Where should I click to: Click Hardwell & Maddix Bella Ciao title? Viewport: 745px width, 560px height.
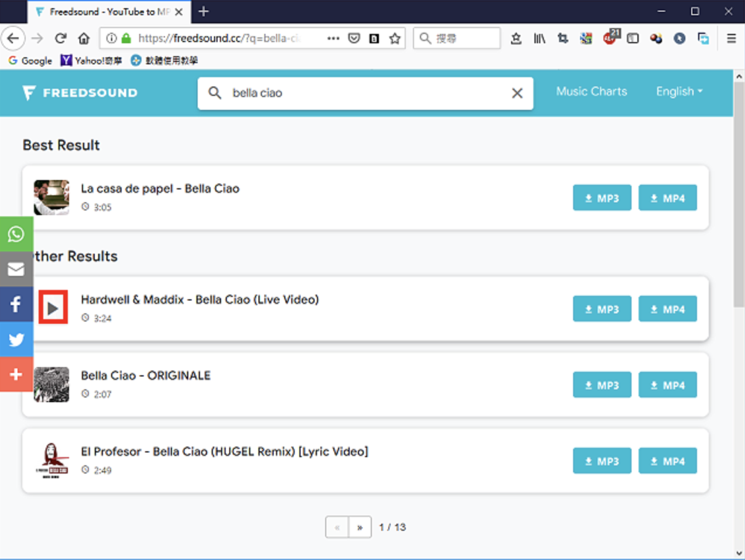coord(200,300)
